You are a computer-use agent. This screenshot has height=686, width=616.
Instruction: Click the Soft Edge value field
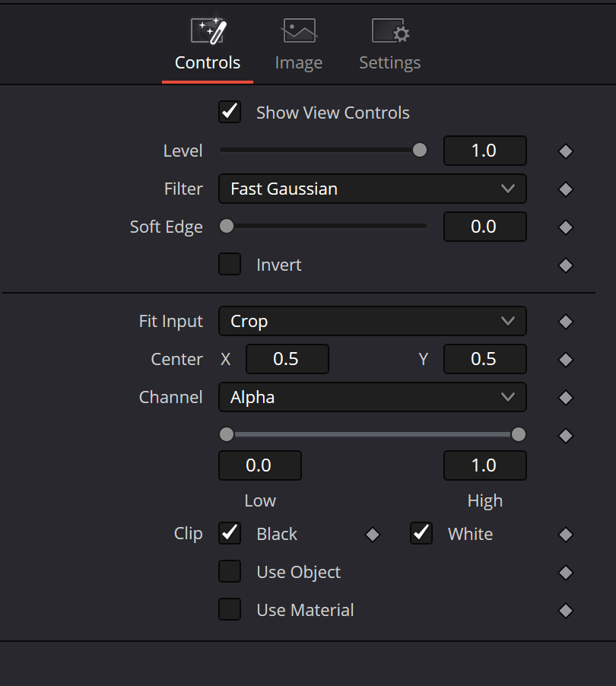(x=484, y=227)
